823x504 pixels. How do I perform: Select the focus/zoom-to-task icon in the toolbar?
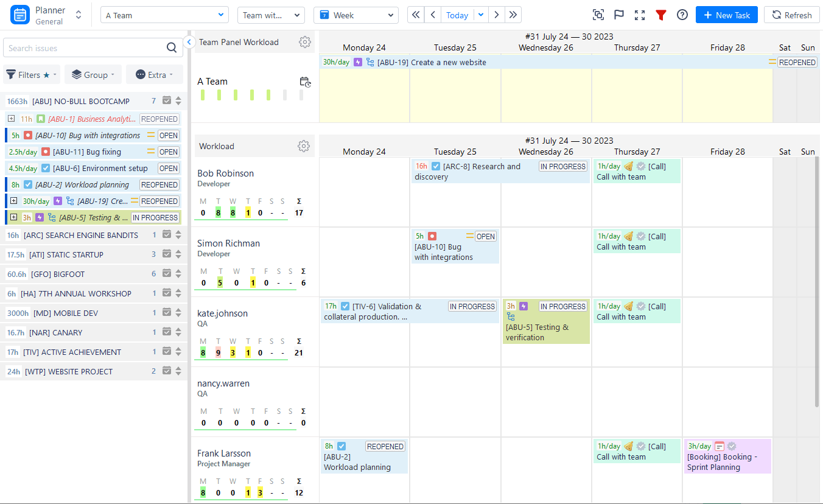[598, 14]
